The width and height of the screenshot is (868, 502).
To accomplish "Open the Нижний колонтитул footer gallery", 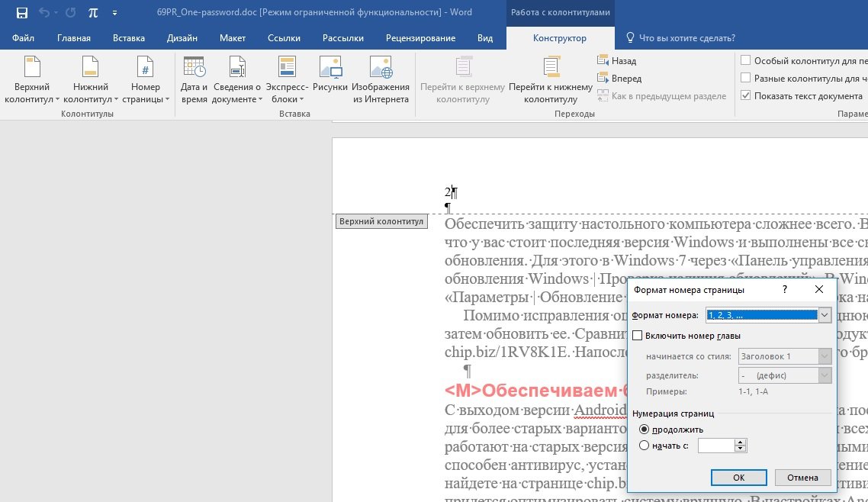I will pos(90,80).
